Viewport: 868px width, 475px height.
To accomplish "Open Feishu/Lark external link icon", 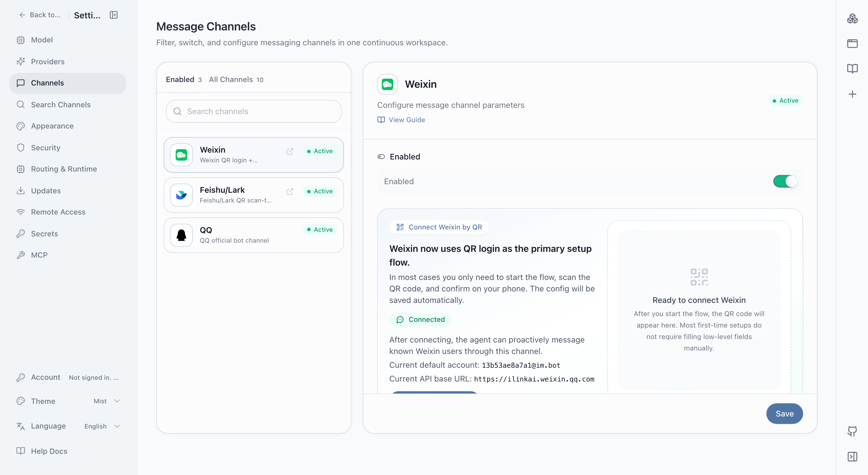I will coord(290,191).
